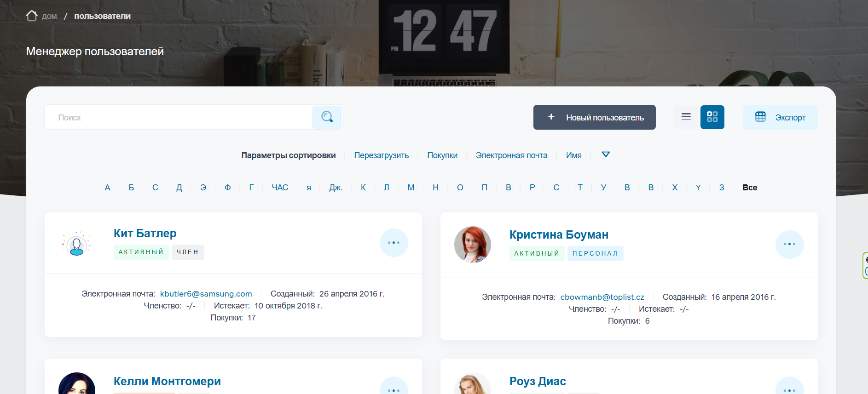Filter by letter Ф

click(228, 188)
